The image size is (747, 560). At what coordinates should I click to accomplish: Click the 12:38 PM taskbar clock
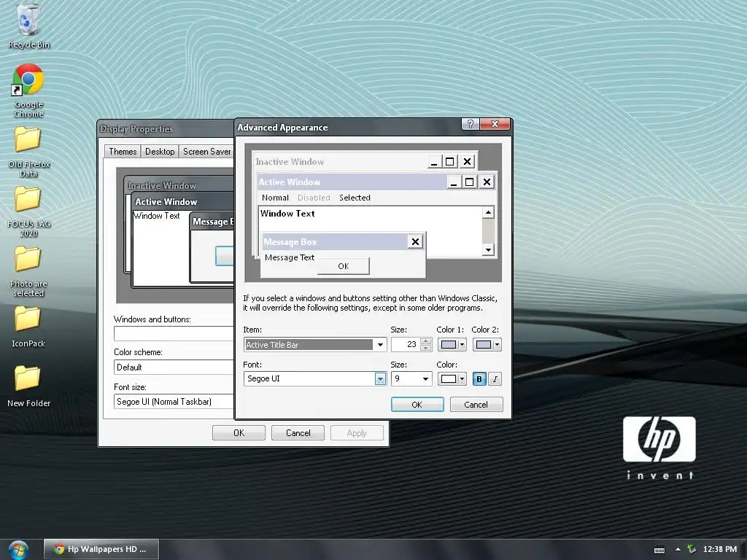click(x=719, y=549)
